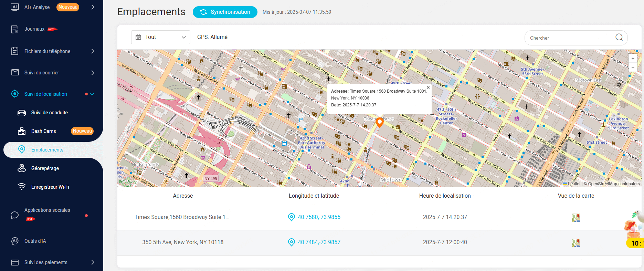Screen dimensions: 644x271
Task: Click coordinates 40.7484,-73.9857 link
Action: tap(319, 242)
